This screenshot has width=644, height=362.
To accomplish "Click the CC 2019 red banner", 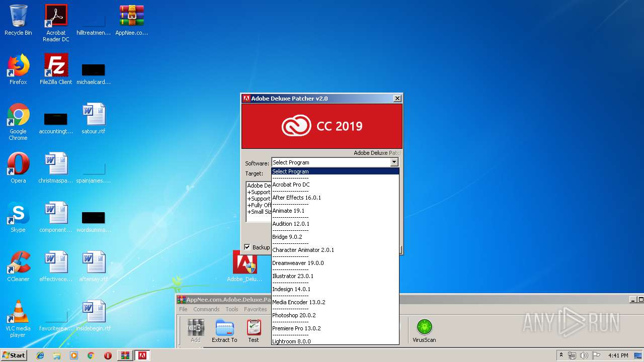I will (x=322, y=126).
